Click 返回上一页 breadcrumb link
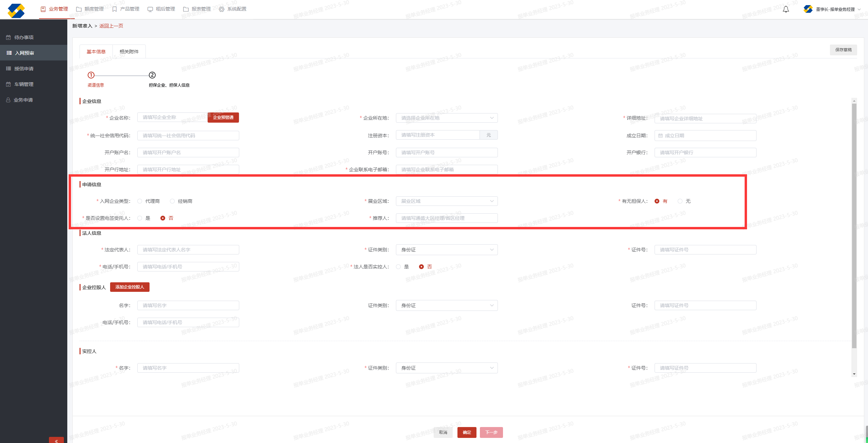The image size is (868, 443). [x=111, y=26]
